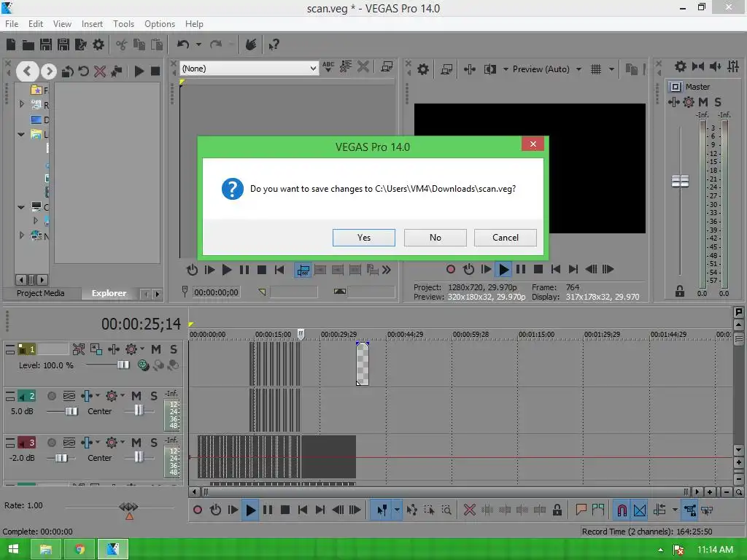Screen dimensions: 747x560
Task: Click the Explorer forward navigation button
Action: pyautogui.click(x=48, y=71)
